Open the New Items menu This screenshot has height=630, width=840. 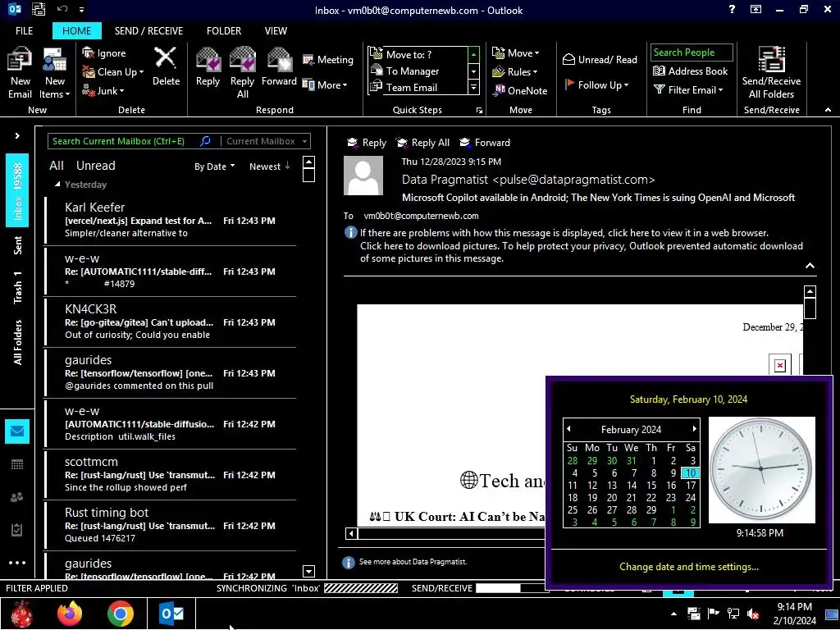point(55,73)
